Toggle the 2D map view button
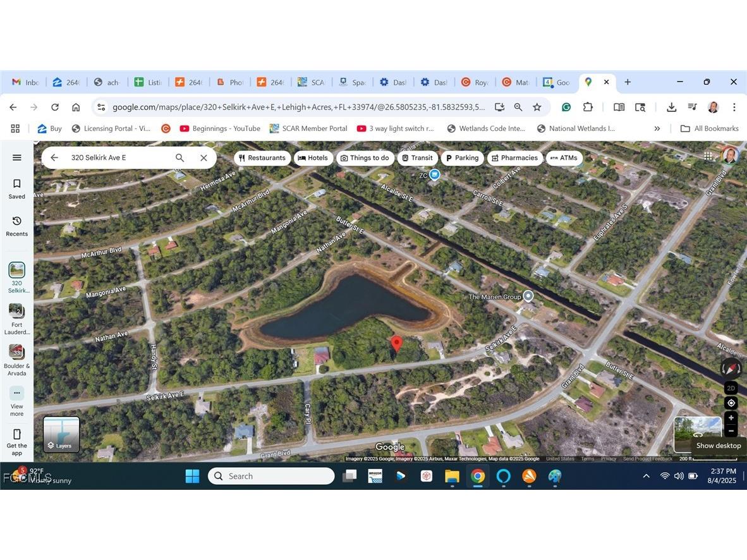The image size is (747, 560). pyautogui.click(x=731, y=388)
